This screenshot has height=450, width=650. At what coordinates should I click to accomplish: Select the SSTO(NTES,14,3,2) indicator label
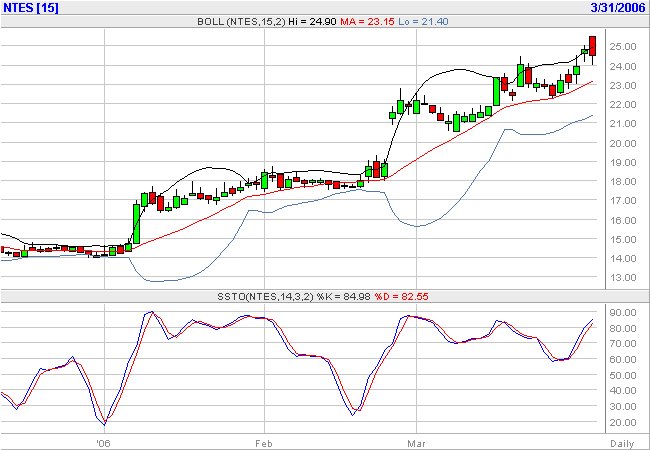coord(265,297)
